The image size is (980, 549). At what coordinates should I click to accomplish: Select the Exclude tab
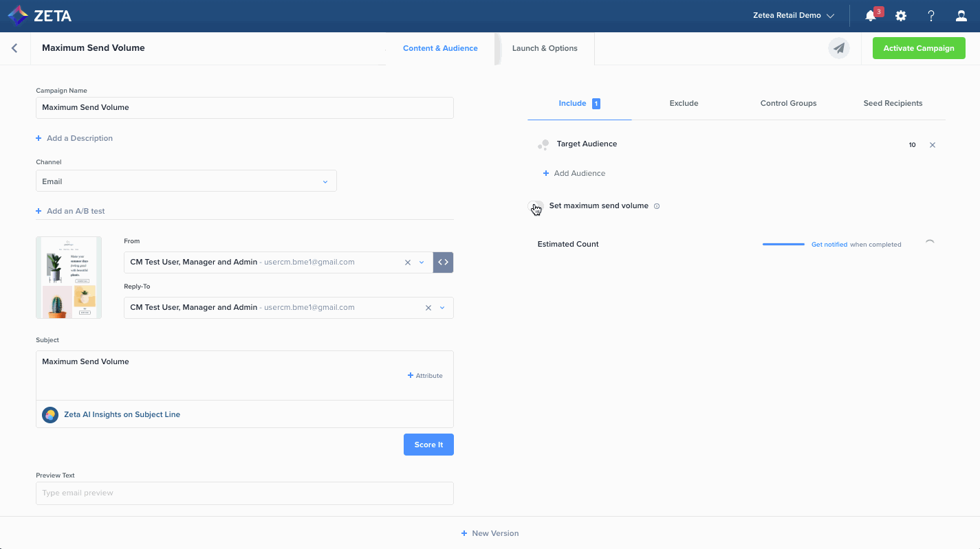pyautogui.click(x=684, y=103)
